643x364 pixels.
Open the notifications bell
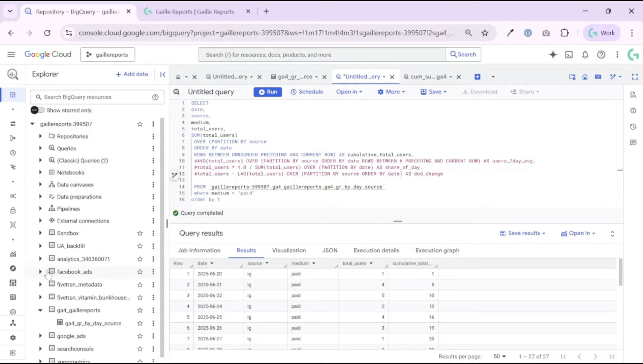pos(585,55)
